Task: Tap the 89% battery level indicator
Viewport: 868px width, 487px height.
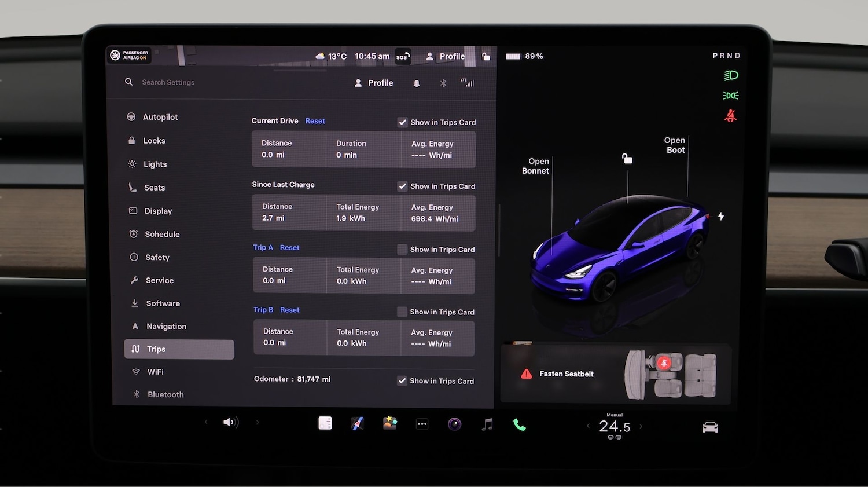Action: pyautogui.click(x=524, y=56)
